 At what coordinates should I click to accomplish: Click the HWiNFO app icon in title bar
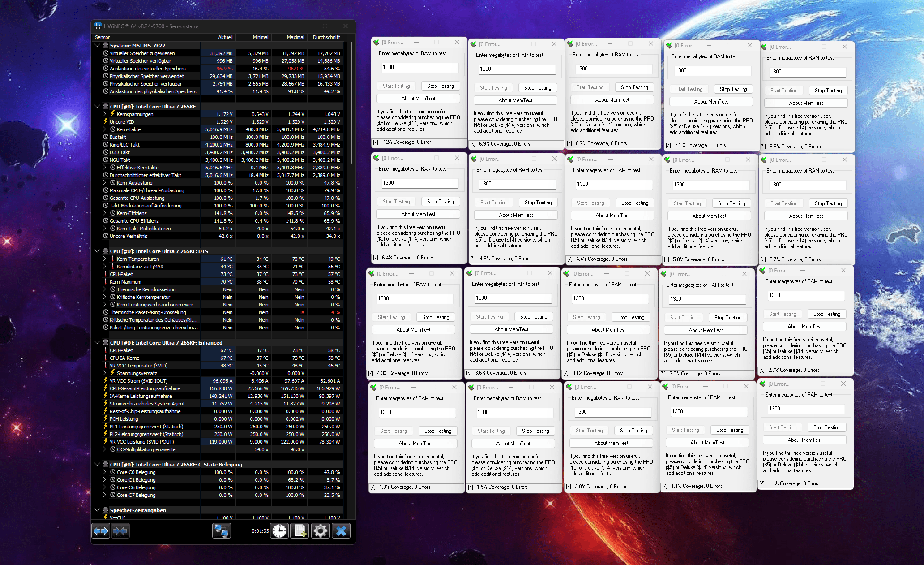pos(98,26)
